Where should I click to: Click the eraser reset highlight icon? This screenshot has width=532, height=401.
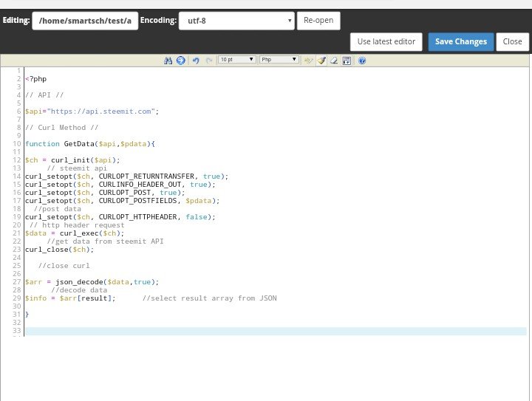click(x=334, y=61)
